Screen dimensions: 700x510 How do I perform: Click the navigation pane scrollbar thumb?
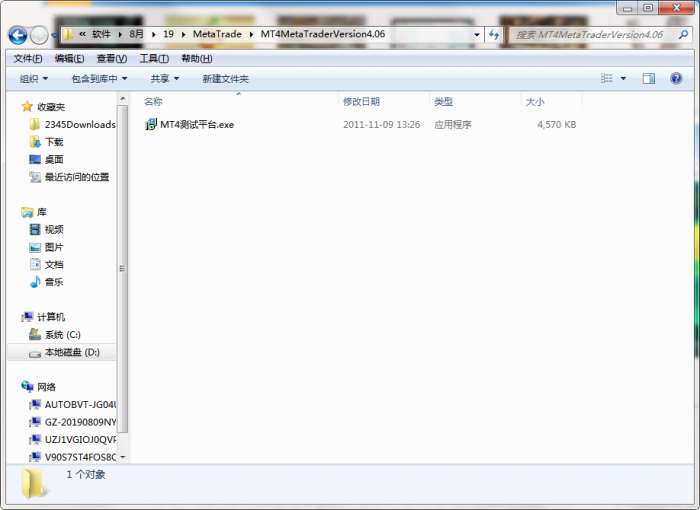point(123,269)
